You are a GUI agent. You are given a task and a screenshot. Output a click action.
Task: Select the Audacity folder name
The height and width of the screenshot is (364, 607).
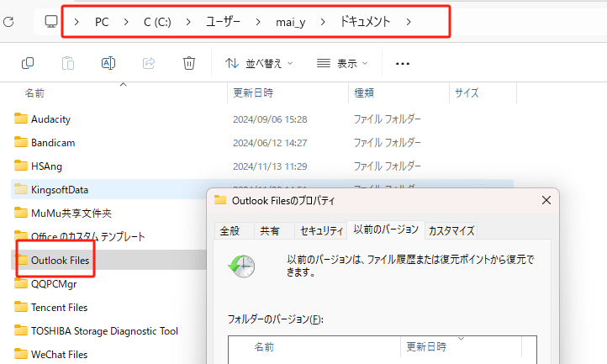click(x=50, y=119)
